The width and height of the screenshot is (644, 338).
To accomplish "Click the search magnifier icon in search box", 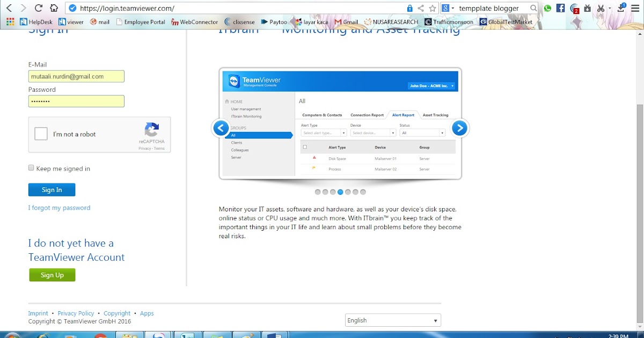I will pyautogui.click(x=533, y=8).
